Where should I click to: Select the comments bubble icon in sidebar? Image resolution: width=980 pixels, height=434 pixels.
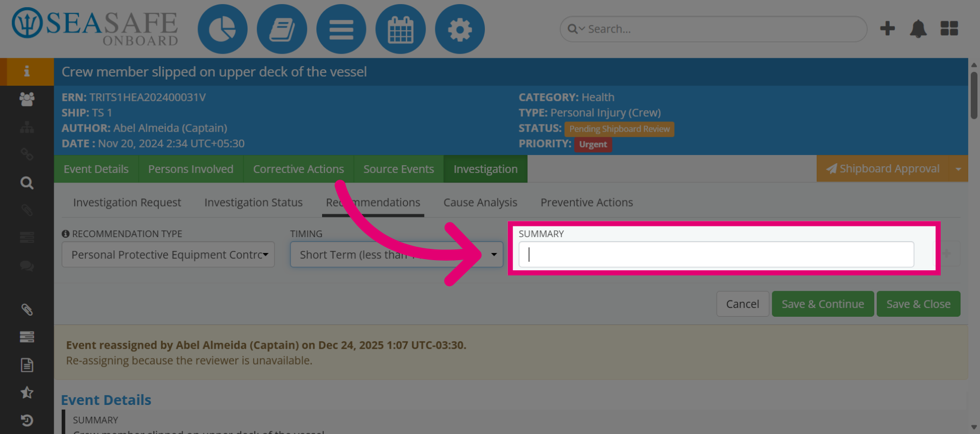[27, 266]
